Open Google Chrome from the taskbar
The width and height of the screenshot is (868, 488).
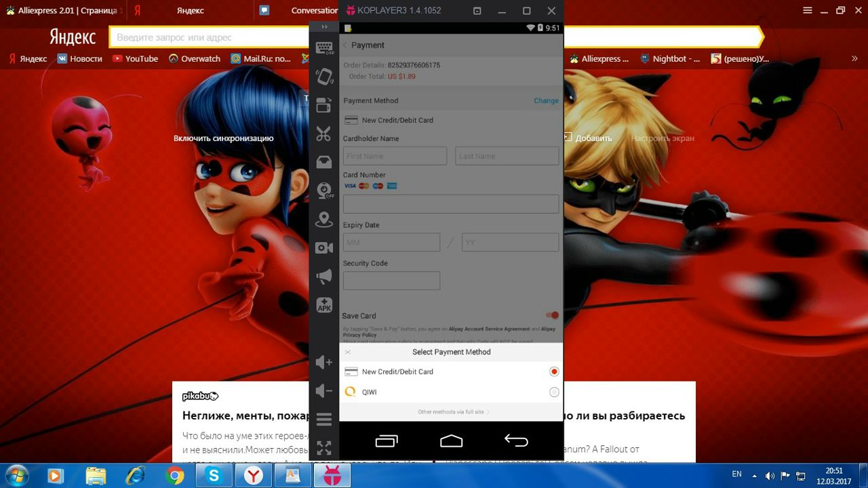(175, 476)
